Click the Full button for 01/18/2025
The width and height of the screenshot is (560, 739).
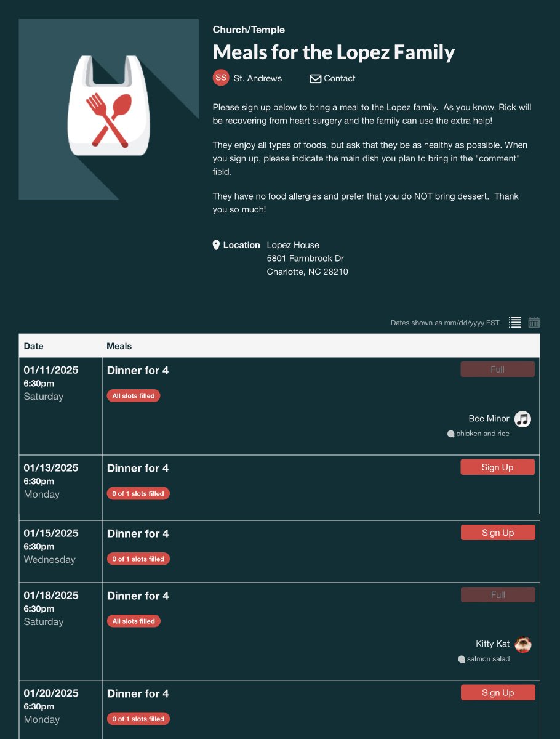click(498, 595)
